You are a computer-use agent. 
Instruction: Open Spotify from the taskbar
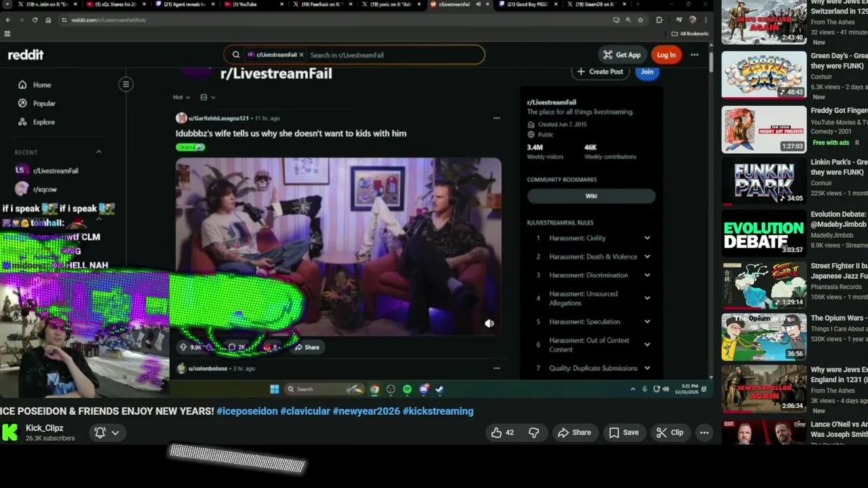[x=407, y=389]
